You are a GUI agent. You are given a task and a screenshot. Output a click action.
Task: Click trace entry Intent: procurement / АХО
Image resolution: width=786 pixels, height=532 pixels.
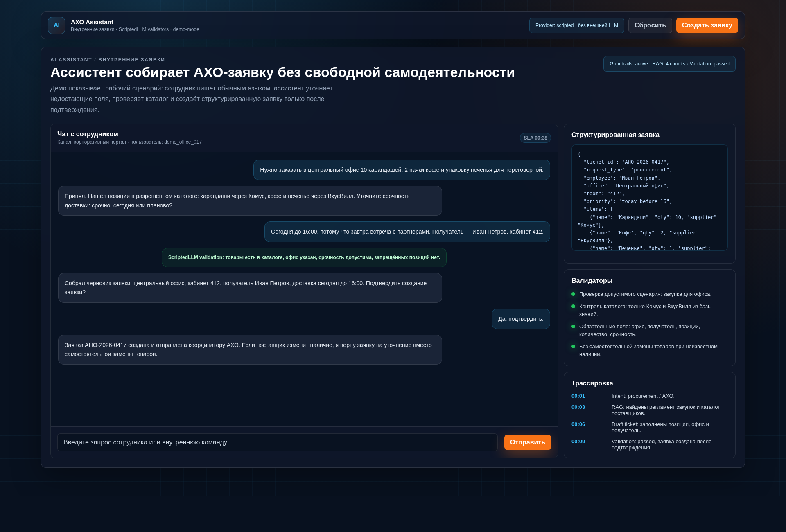pos(643,396)
